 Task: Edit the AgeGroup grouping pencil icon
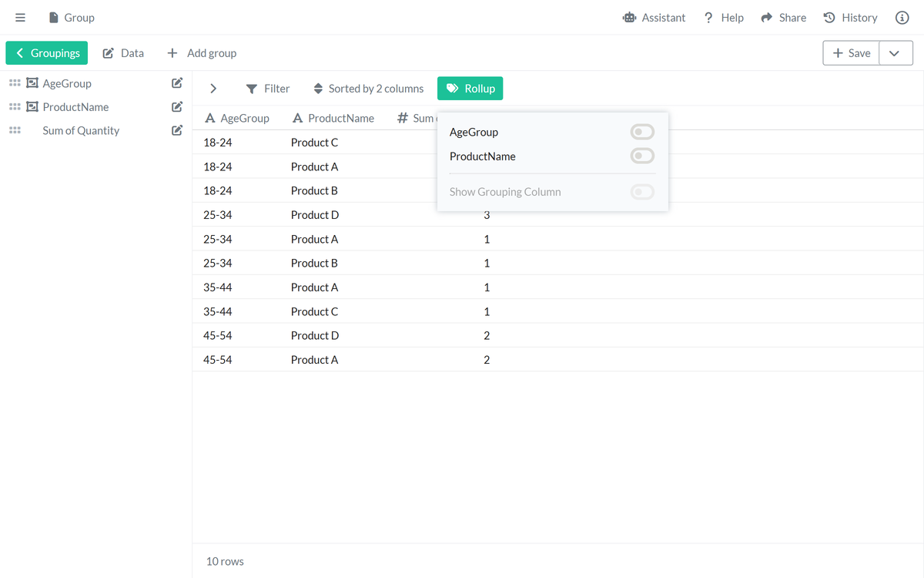pos(176,83)
